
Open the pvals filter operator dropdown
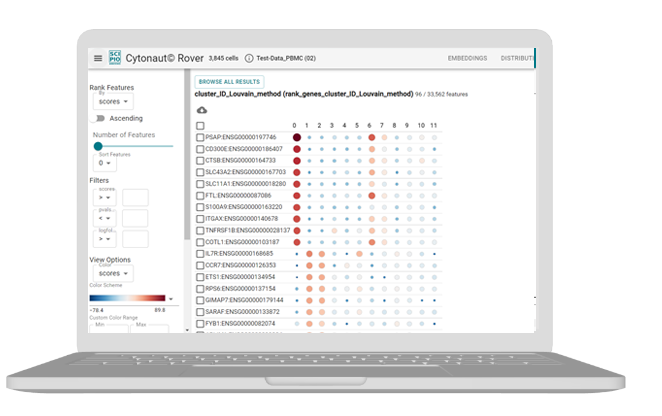[104, 218]
